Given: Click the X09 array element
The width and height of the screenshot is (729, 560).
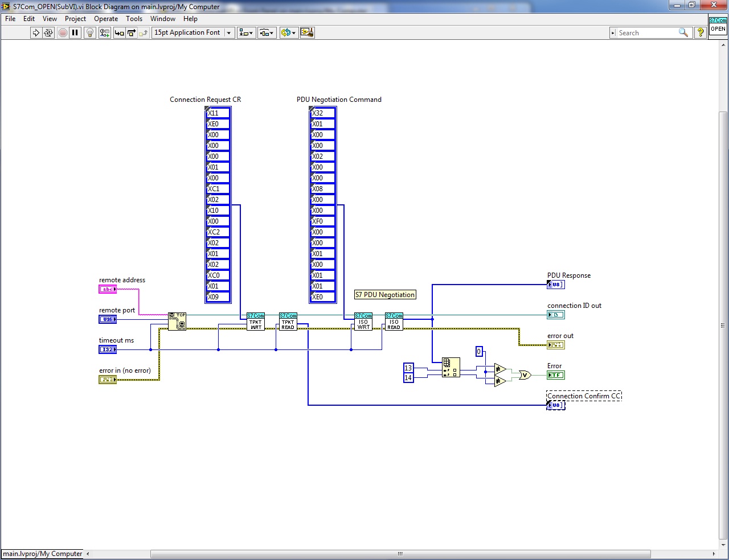Looking at the screenshot, I should 218,297.
